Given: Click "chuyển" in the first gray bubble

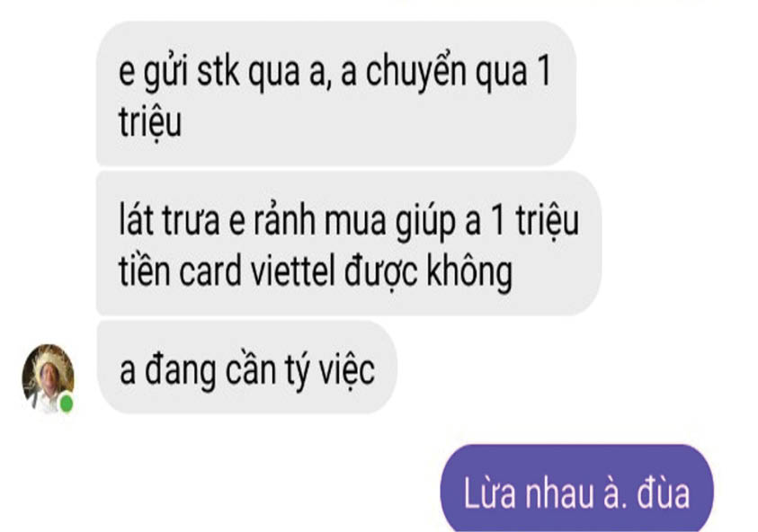Looking at the screenshot, I should click(x=415, y=74).
